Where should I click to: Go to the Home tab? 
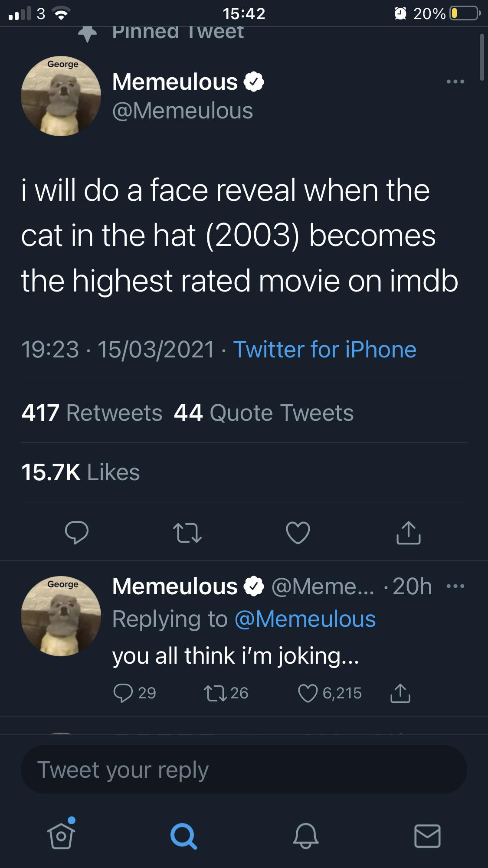click(61, 835)
